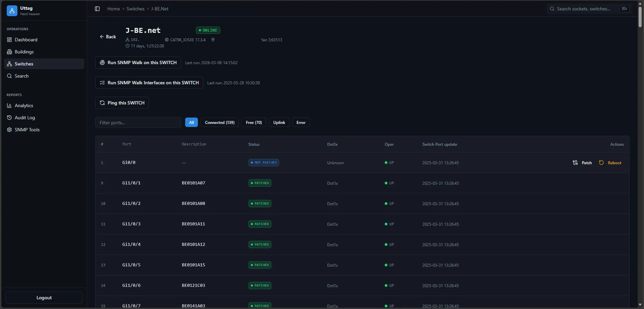Click the Dashboard grid icon

click(9, 40)
